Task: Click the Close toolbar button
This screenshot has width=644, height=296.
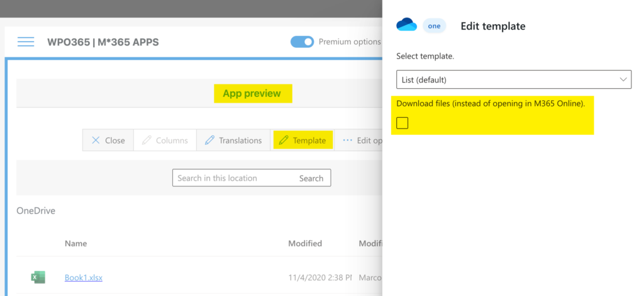Action: tap(108, 140)
